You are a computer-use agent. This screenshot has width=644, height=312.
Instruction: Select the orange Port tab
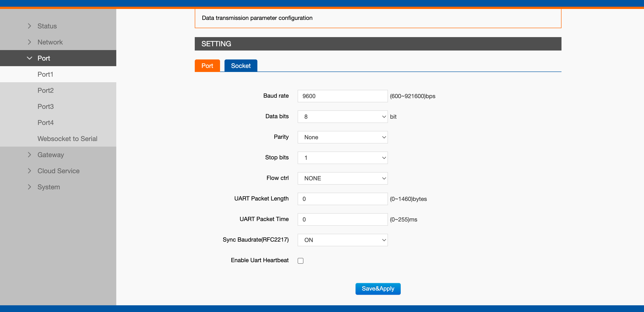click(x=207, y=66)
